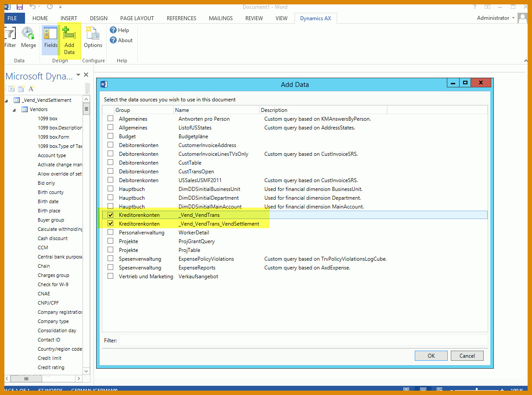
Task: Check the Antworten pro Person checkbox
Action: click(111, 118)
